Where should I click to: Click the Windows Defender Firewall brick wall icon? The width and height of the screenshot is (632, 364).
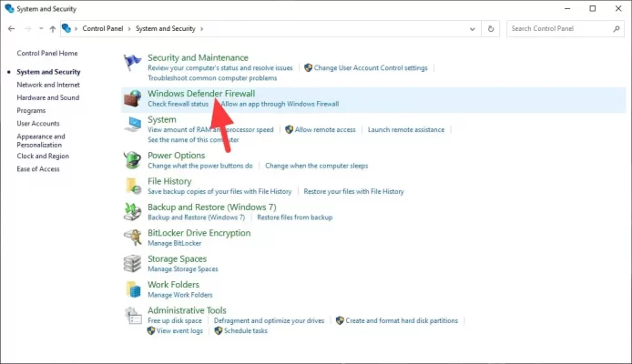[132, 98]
